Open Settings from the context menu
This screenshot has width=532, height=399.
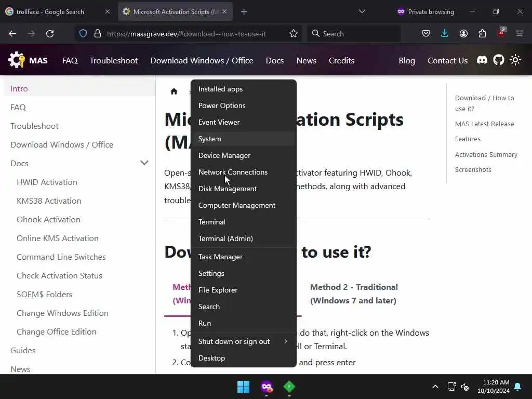[x=243, y=273]
